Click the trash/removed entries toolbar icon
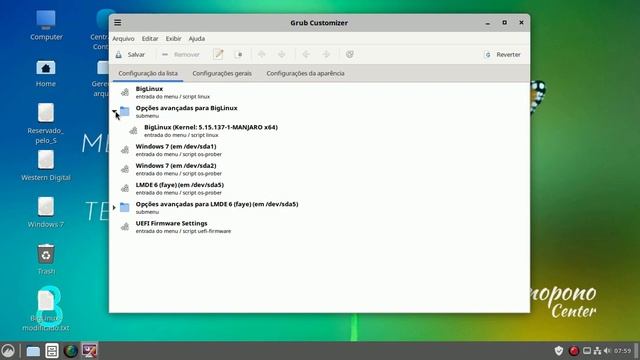This screenshot has width=640, height=360. tap(349, 54)
